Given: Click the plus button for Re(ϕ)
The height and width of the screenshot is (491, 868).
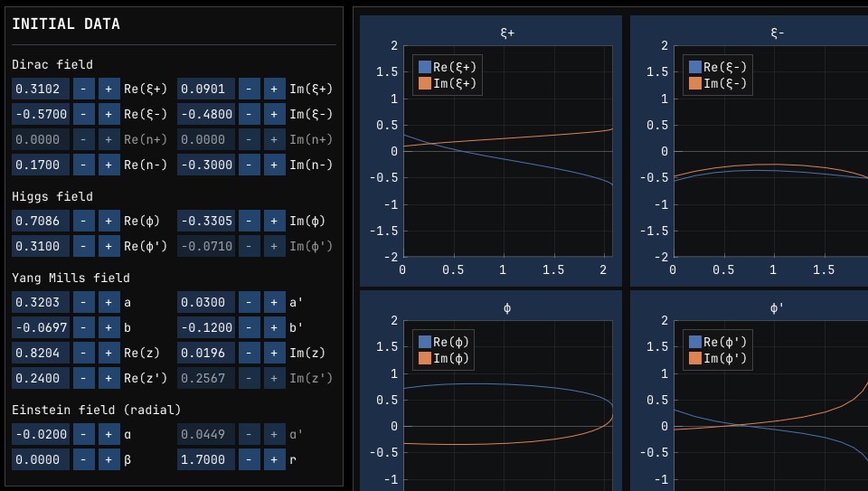Looking at the screenshot, I should [x=109, y=221].
